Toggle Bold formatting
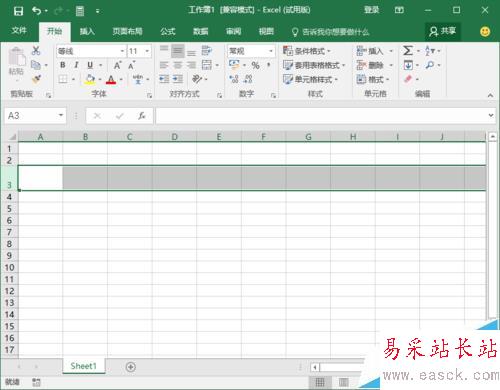The height and width of the screenshot is (390, 500). 63,65
